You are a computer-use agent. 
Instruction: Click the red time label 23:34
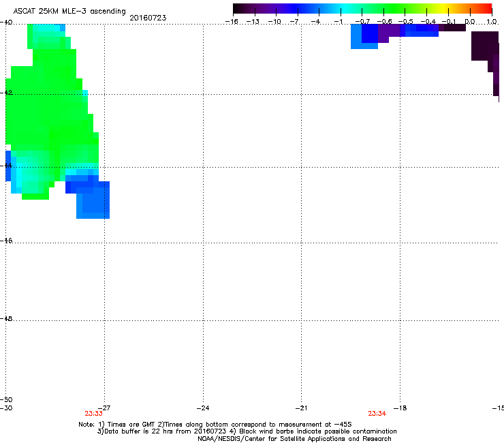point(377,414)
